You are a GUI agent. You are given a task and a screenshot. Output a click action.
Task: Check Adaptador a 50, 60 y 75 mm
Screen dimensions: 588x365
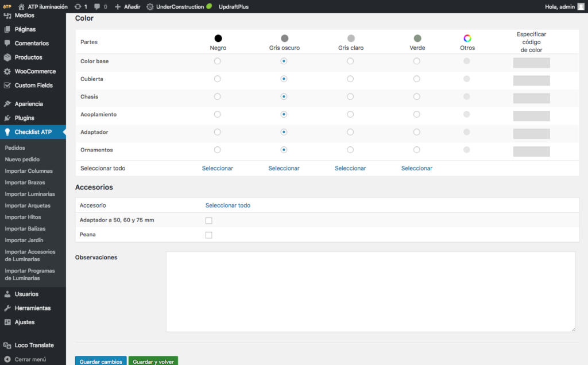(x=209, y=220)
